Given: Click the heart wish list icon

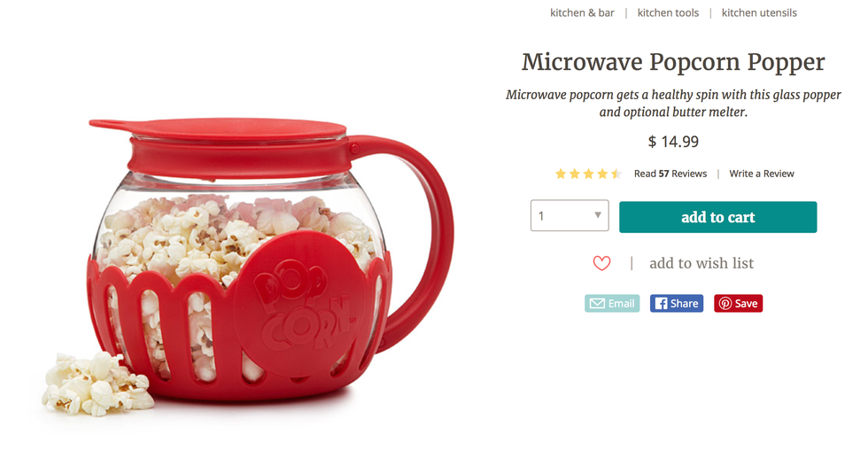Looking at the screenshot, I should [601, 263].
